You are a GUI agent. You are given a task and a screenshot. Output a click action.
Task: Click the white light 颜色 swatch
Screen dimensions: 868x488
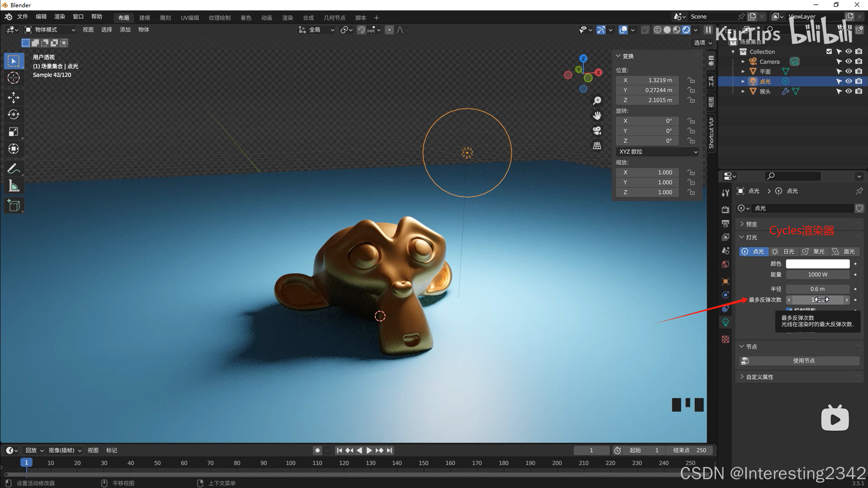817,264
